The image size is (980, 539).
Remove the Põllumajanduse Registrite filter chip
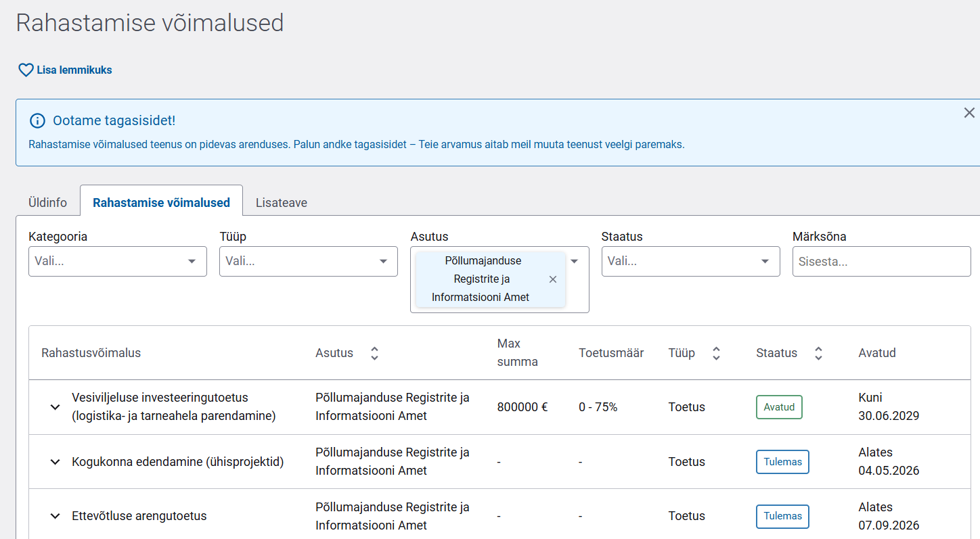(553, 279)
